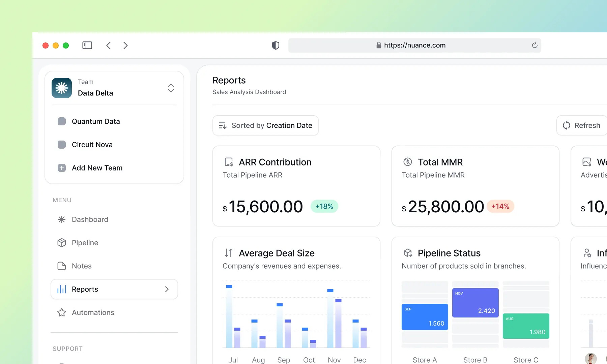Go back with the browser back arrow
This screenshot has height=364, width=607.
pos(109,45)
